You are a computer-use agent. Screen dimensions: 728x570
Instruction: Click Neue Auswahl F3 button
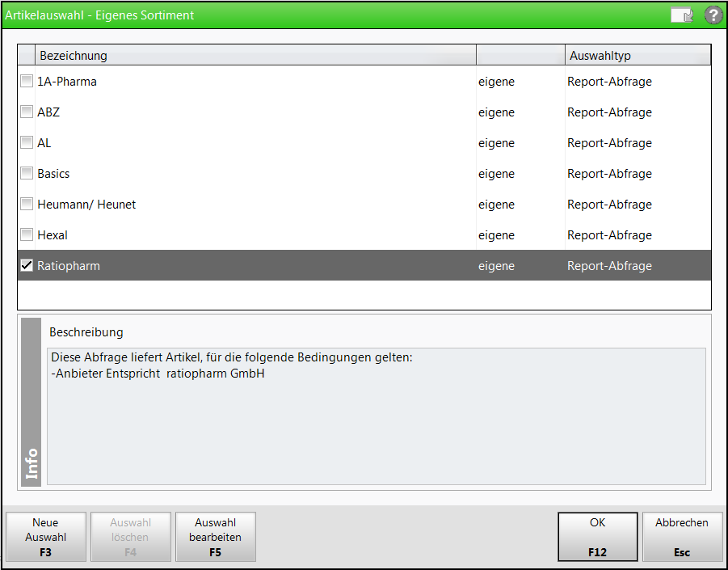point(45,537)
